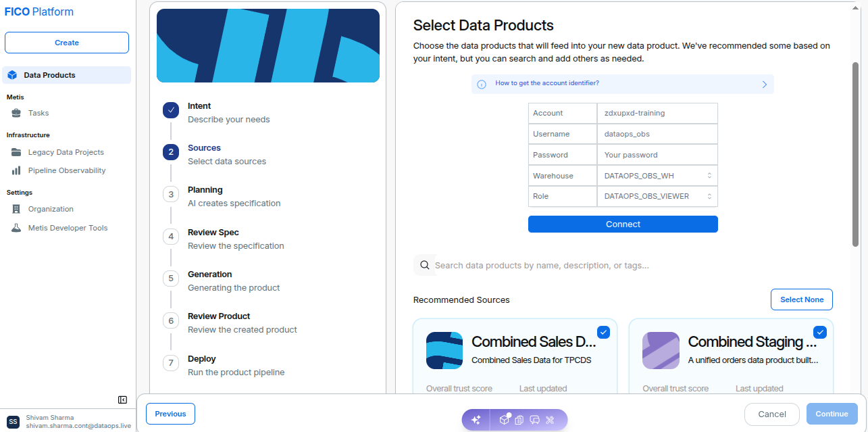Click the search data products field
This screenshot has width=868, height=432.
coord(623,265)
